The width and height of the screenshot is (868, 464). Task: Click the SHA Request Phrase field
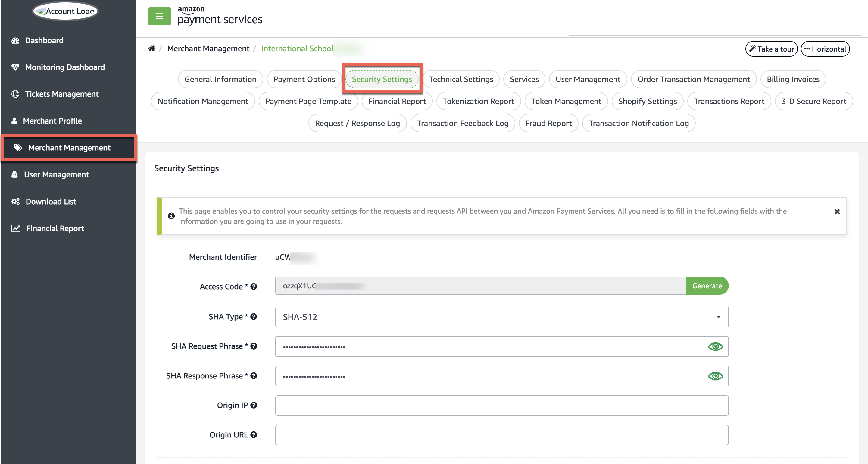(502, 346)
